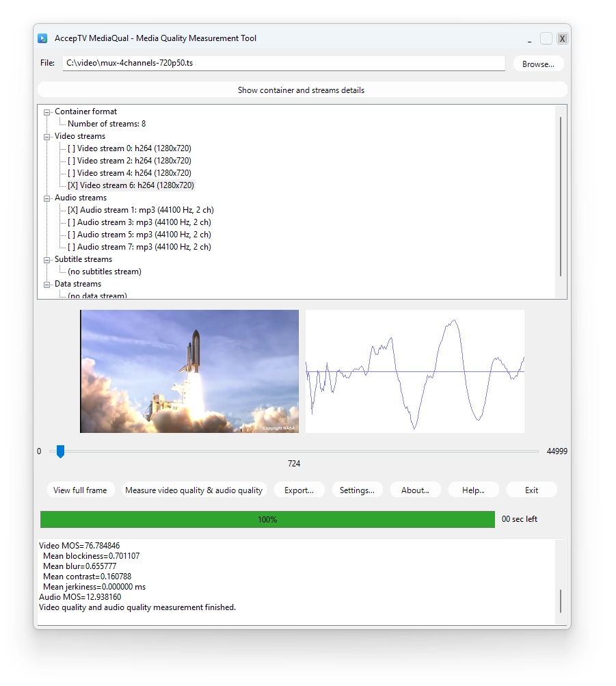
Task: Click the file path input field
Action: pos(284,63)
